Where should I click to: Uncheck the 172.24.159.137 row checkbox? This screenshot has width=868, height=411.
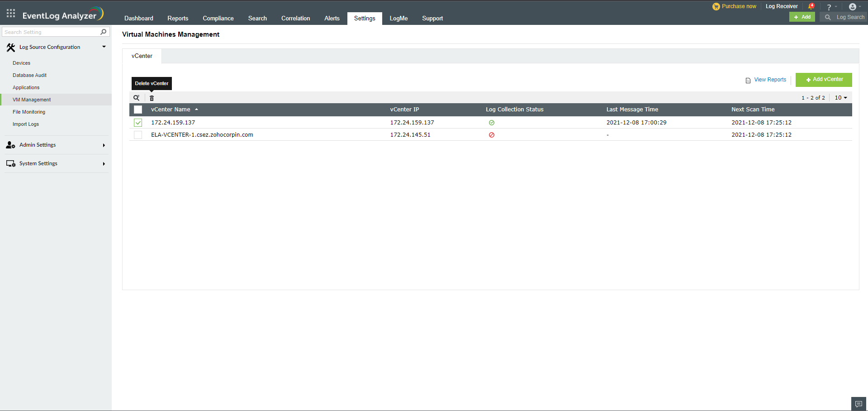138,122
